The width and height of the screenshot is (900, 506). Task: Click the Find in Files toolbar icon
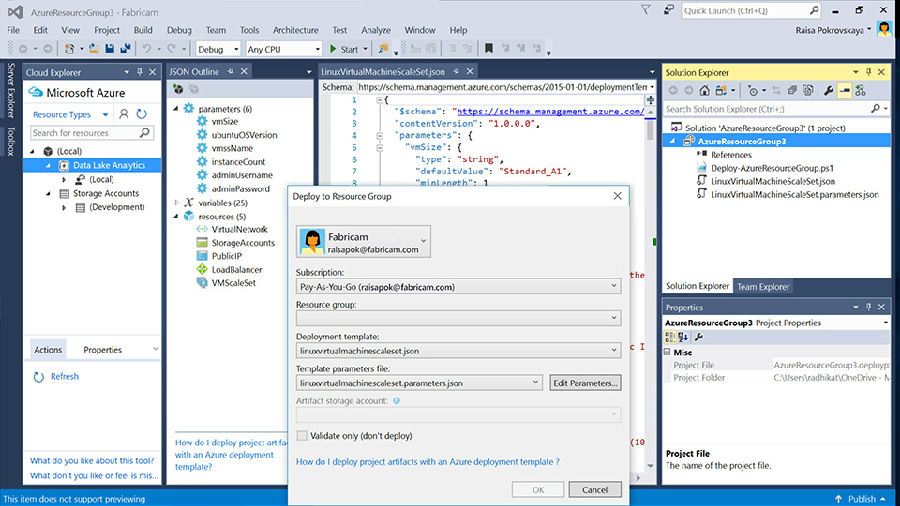click(x=383, y=49)
